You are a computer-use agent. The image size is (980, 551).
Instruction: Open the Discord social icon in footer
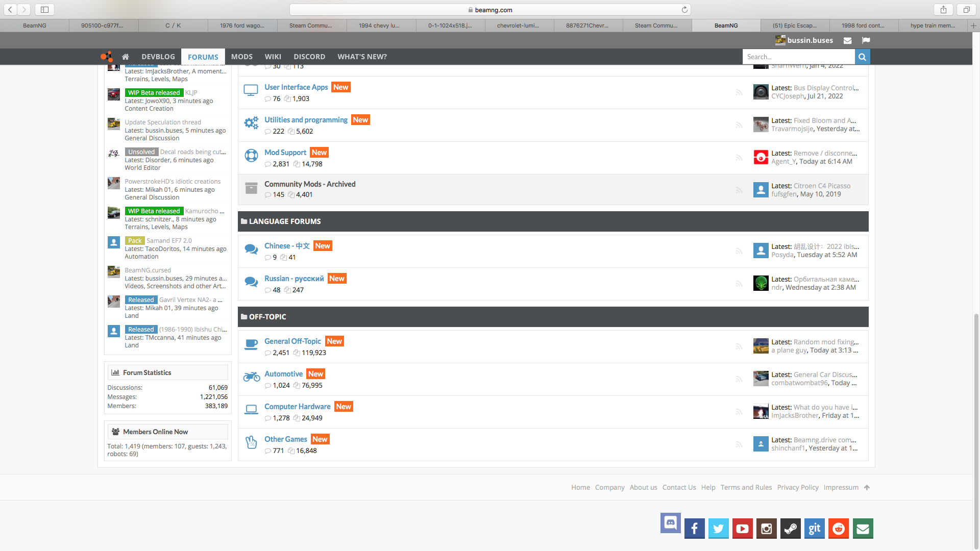click(670, 523)
